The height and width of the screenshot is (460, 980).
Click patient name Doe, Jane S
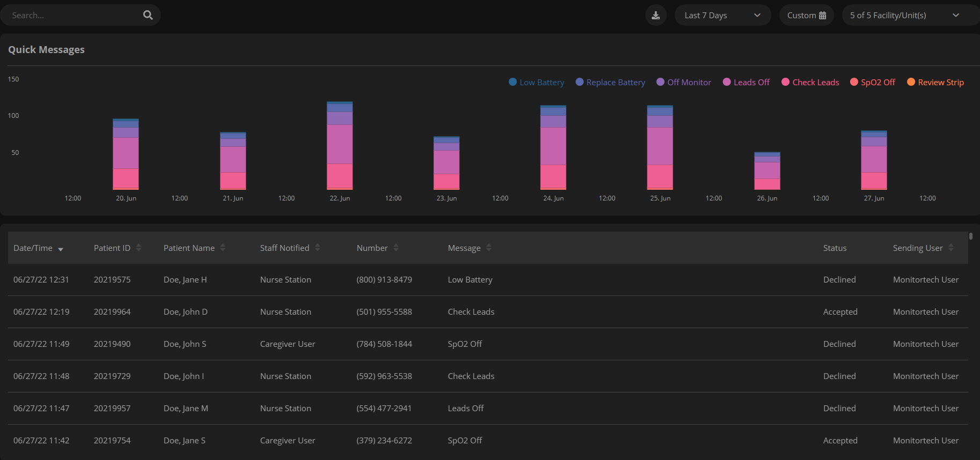(185, 440)
